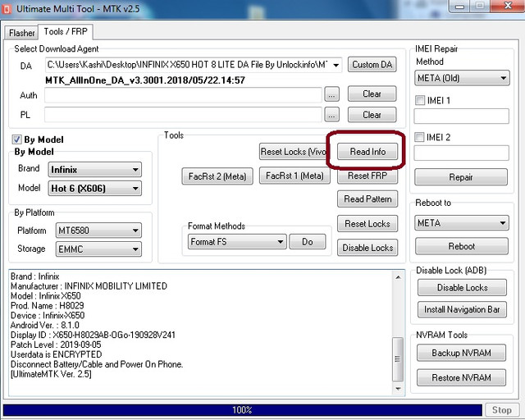Viewport: 525px width, 420px height.
Task: Click the log line 'Prod. Name : H8029'
Action: pyautogui.click(x=47, y=305)
